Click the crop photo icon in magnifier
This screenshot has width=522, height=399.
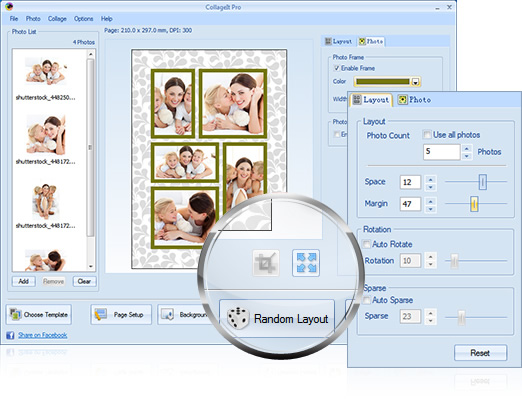click(x=266, y=263)
